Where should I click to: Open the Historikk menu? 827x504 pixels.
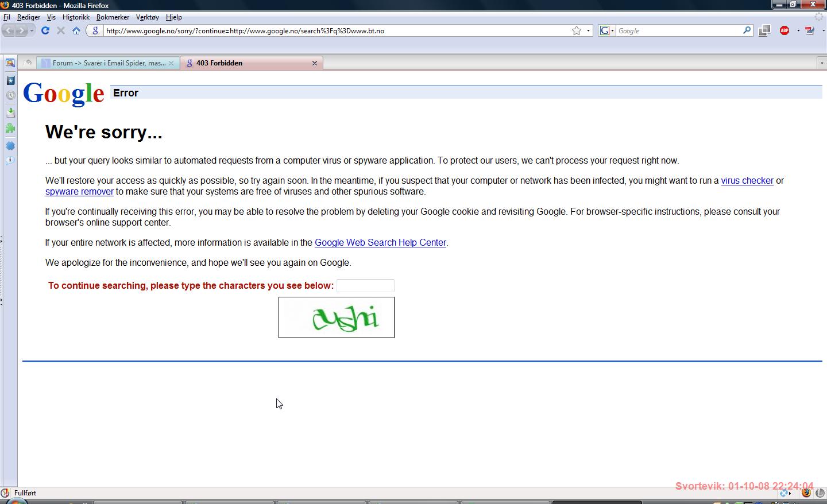click(76, 17)
